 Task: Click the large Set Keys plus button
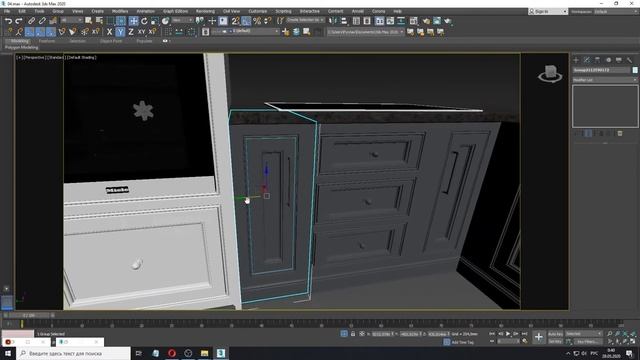[x=539, y=337]
